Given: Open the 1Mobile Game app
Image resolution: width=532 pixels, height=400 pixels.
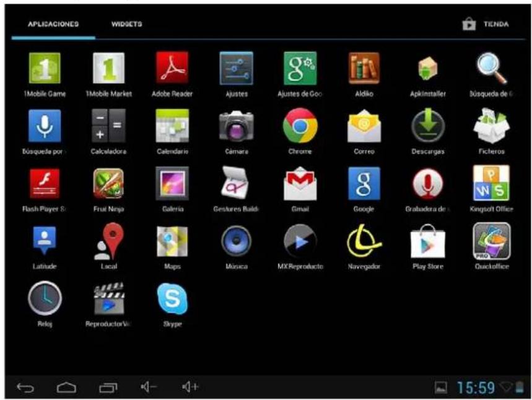Looking at the screenshot, I should coord(45,68).
